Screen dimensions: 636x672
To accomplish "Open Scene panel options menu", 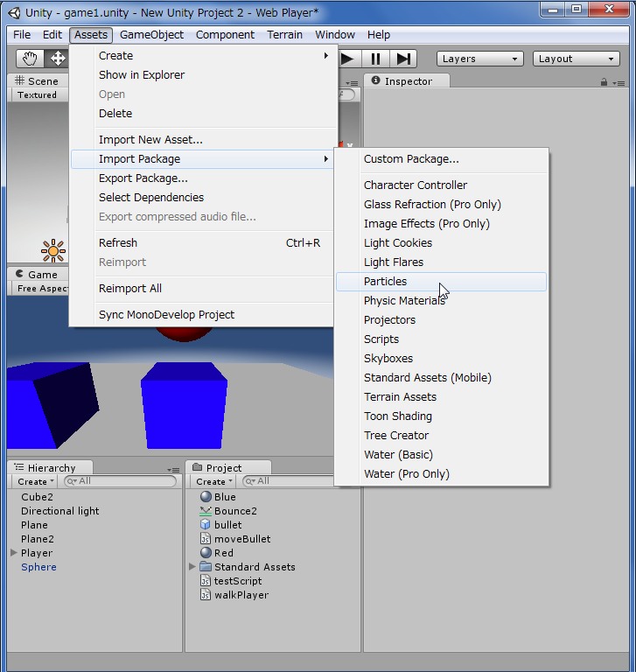I will tap(352, 83).
